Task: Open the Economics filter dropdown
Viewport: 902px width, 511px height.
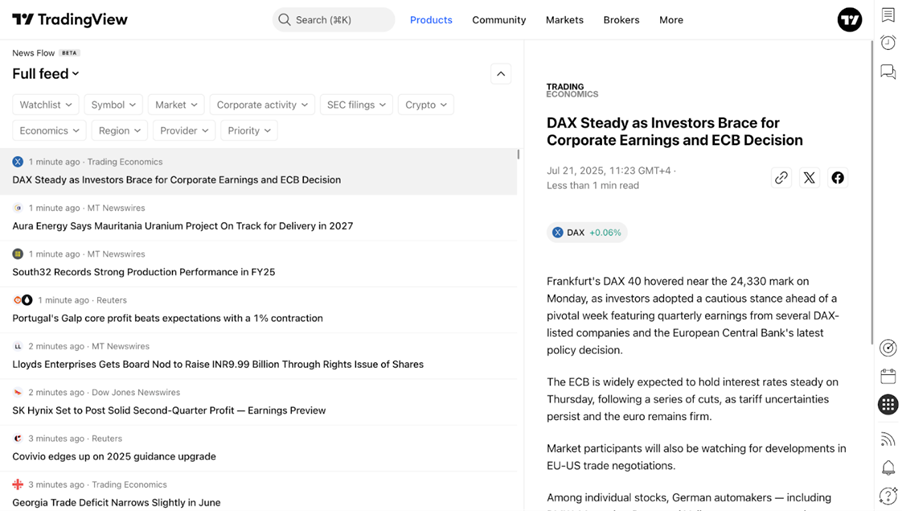Action: pyautogui.click(x=49, y=131)
